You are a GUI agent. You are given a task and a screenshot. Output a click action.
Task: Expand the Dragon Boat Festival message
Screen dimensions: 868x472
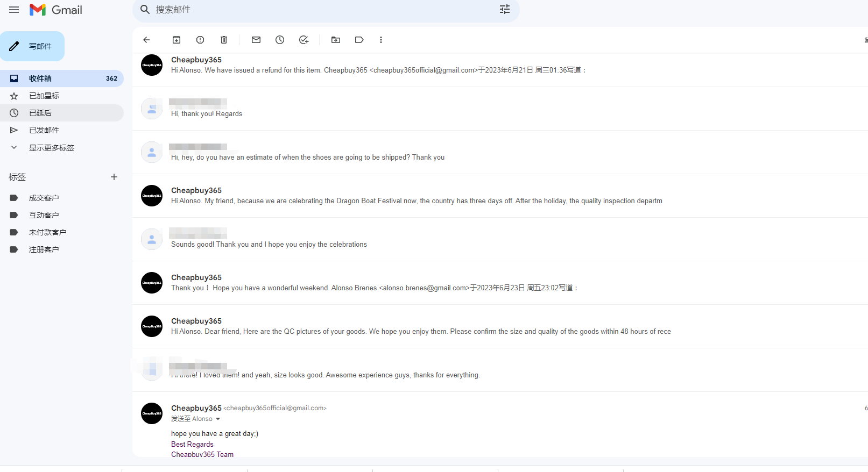coord(500,196)
